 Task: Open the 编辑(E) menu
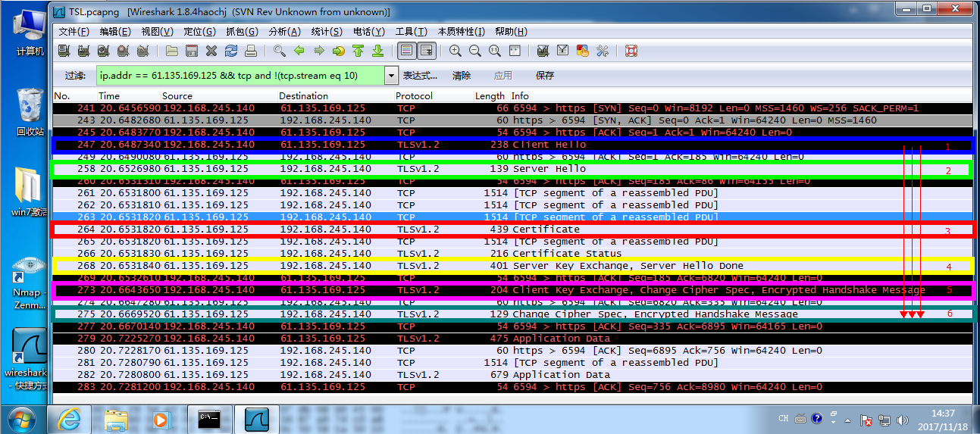pos(115,32)
